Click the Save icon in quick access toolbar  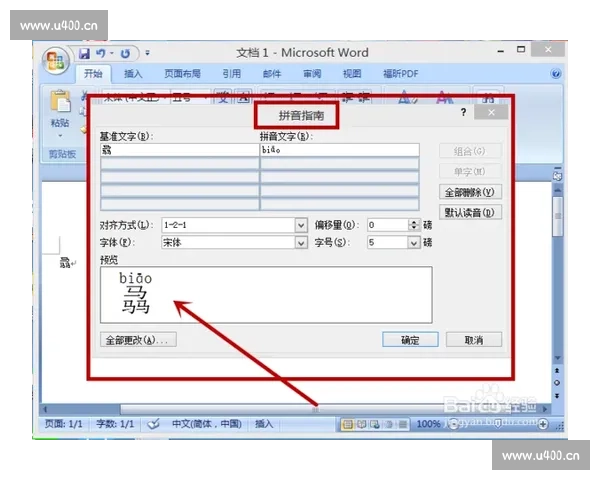tap(85, 53)
